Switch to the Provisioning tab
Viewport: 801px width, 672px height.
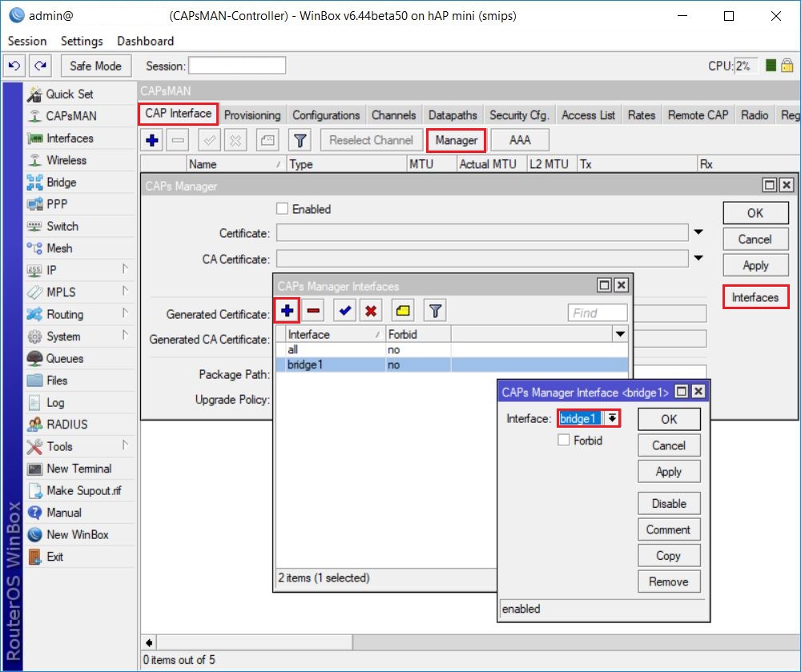(x=252, y=115)
